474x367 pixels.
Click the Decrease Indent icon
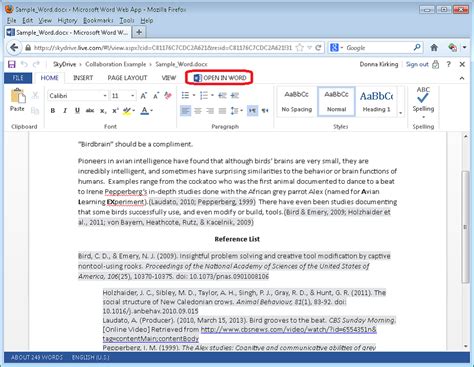[x=222, y=96]
